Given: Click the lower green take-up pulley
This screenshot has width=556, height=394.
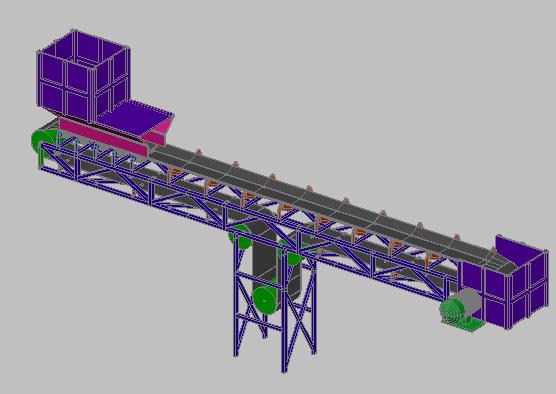Looking at the screenshot, I should coord(265,300).
